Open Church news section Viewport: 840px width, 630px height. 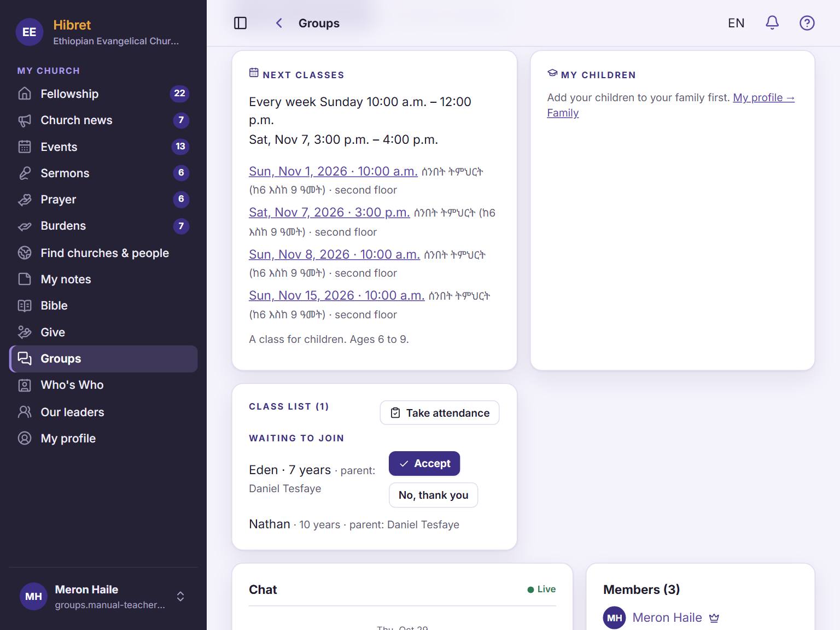103,120
